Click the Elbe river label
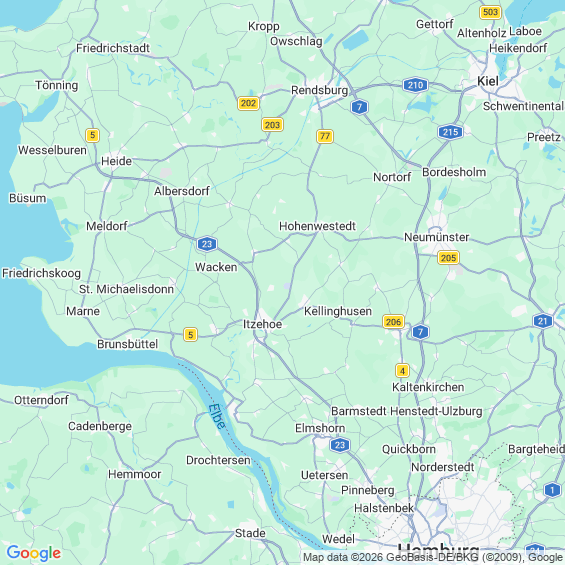This screenshot has width=565, height=565. 217,416
